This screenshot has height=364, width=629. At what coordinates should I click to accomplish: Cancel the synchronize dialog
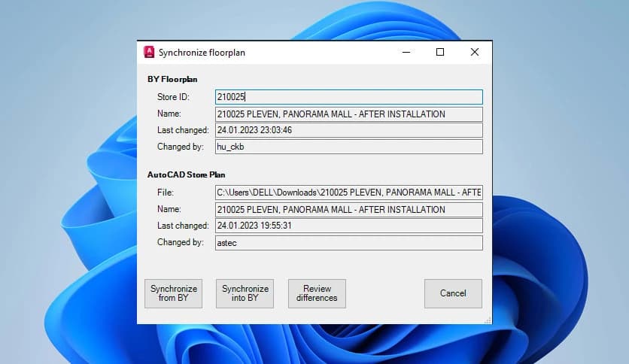pyautogui.click(x=453, y=293)
